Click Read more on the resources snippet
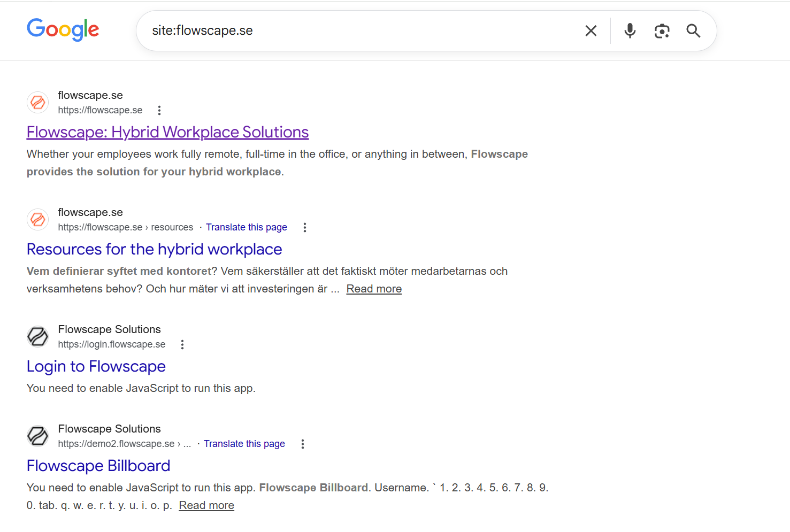Viewport: 790px width, 532px height. click(374, 289)
